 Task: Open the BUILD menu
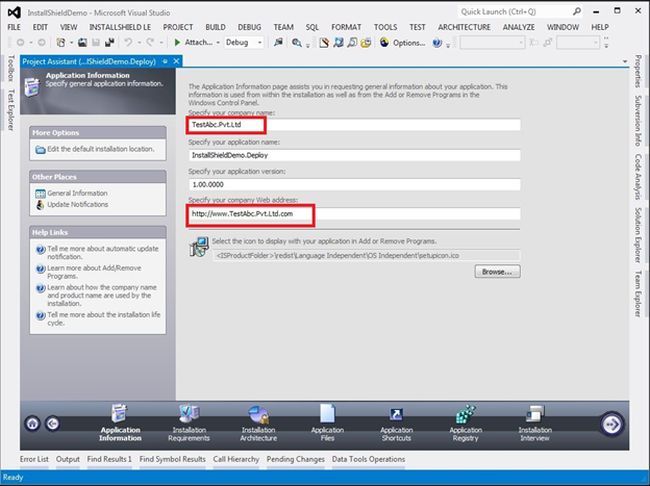coord(215,27)
